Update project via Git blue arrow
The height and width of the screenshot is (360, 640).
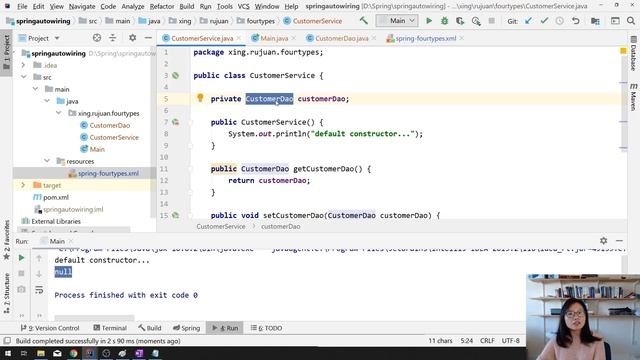[528, 21]
